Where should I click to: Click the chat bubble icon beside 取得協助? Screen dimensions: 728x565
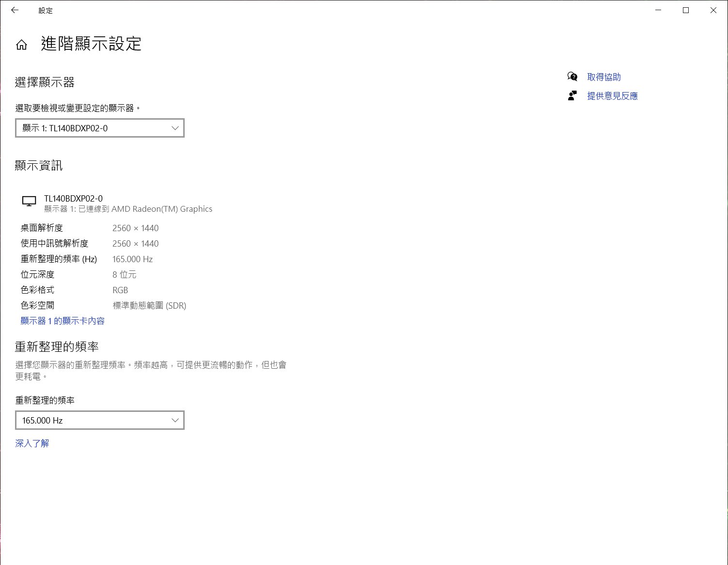(572, 77)
